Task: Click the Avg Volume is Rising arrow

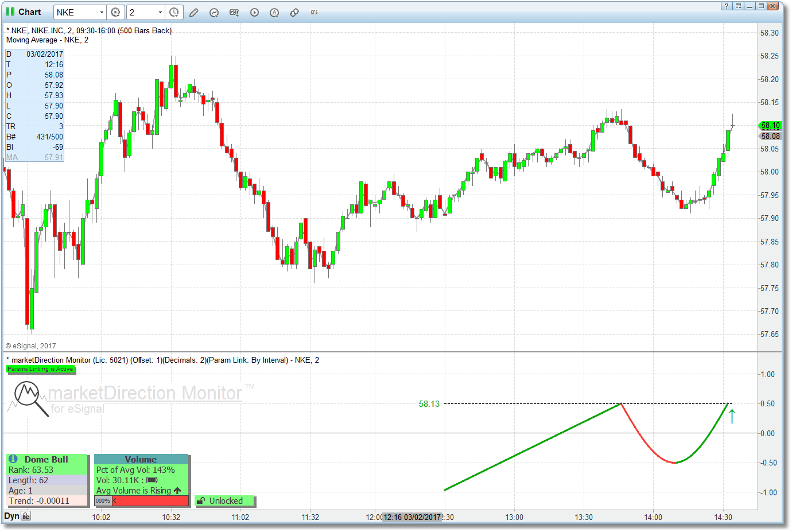Action: coord(177,491)
